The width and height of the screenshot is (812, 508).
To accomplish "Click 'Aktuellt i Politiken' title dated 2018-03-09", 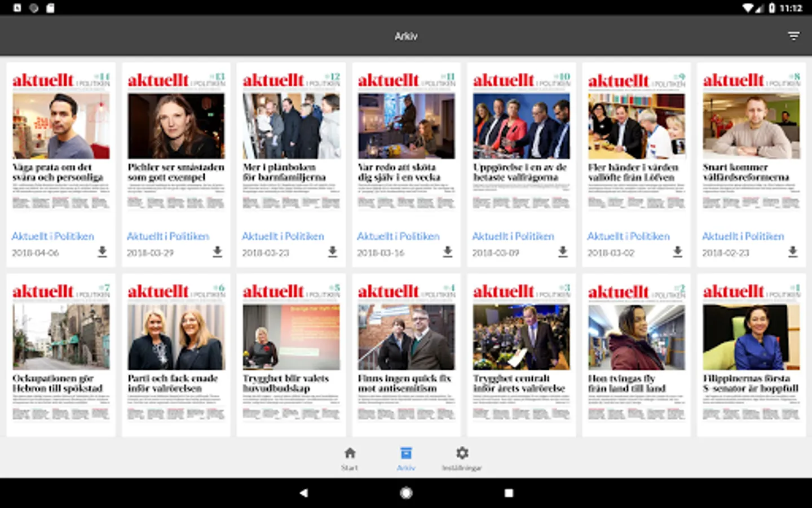I will 513,236.
